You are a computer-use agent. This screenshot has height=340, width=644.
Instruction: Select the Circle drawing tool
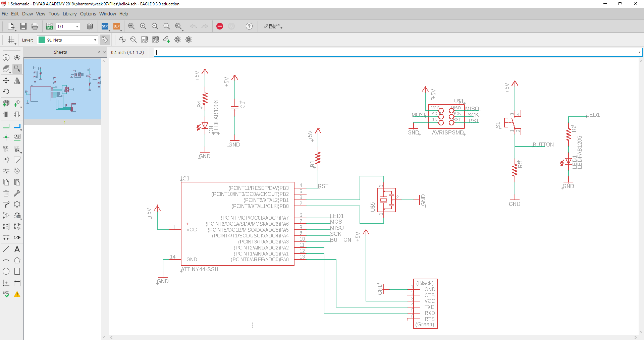coord(6,272)
